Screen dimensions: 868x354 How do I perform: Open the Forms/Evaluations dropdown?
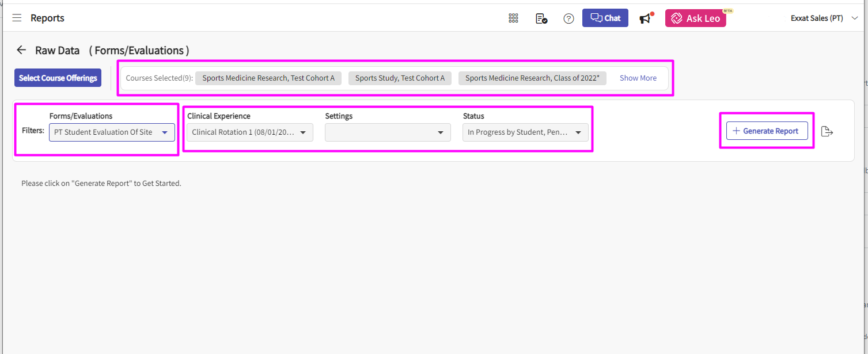coord(112,132)
